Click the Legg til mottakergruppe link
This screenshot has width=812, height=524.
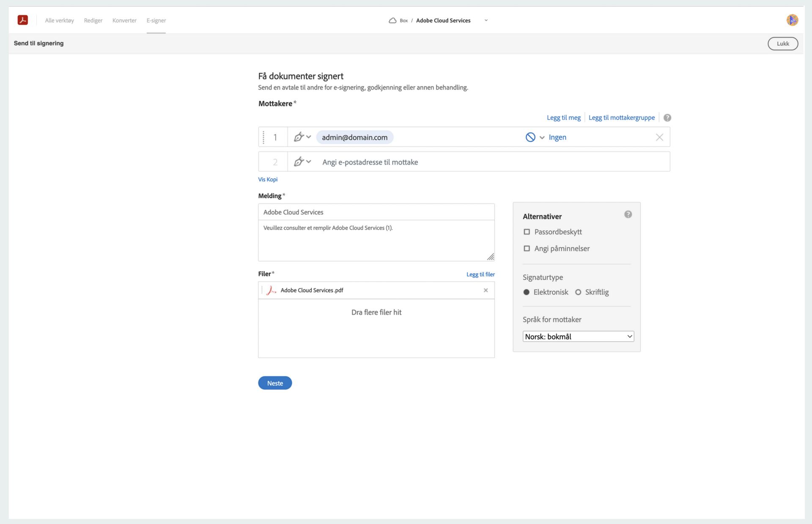click(x=622, y=118)
